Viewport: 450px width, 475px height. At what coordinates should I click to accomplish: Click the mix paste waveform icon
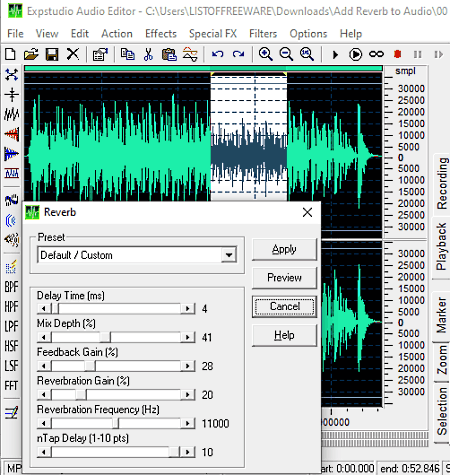coord(190,54)
